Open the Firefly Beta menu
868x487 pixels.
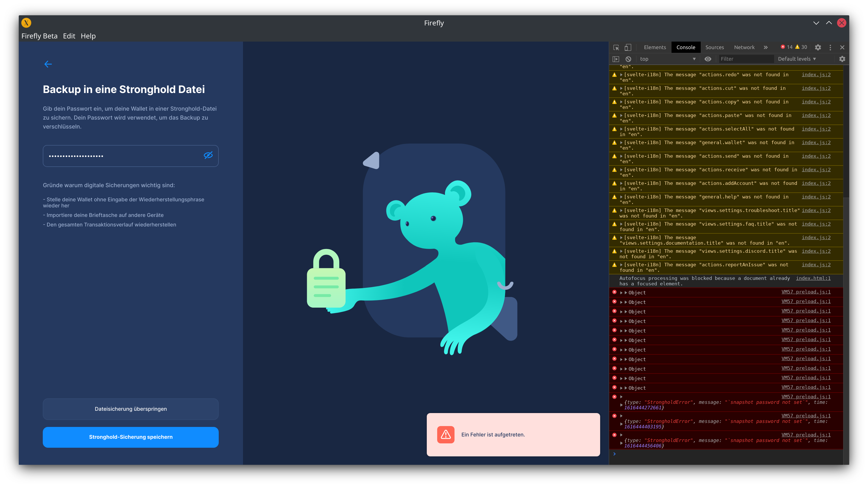[x=39, y=36]
